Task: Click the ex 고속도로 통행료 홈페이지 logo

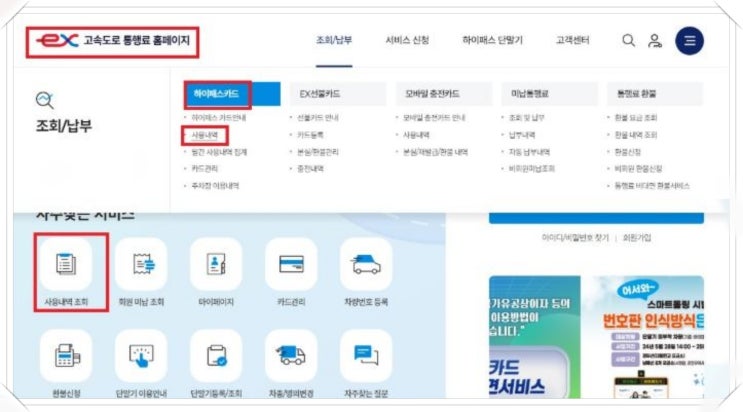Action: [113, 41]
